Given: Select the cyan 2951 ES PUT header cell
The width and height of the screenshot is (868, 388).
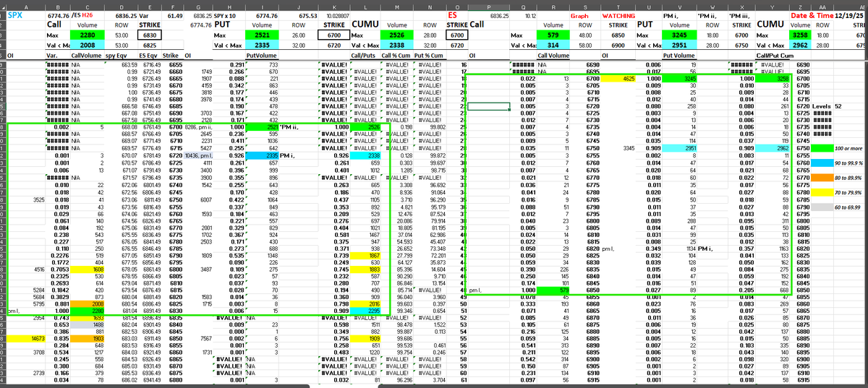Looking at the screenshot, I should point(680,45).
